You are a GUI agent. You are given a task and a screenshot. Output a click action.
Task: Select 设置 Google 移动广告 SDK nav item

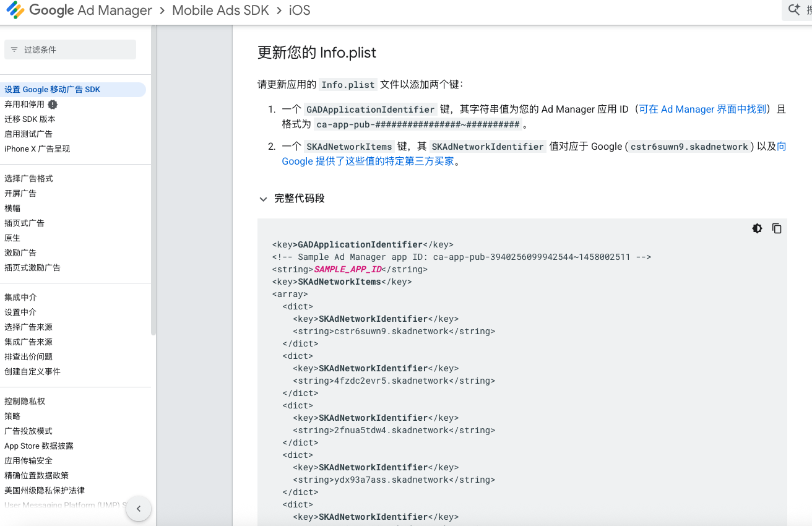click(x=72, y=90)
